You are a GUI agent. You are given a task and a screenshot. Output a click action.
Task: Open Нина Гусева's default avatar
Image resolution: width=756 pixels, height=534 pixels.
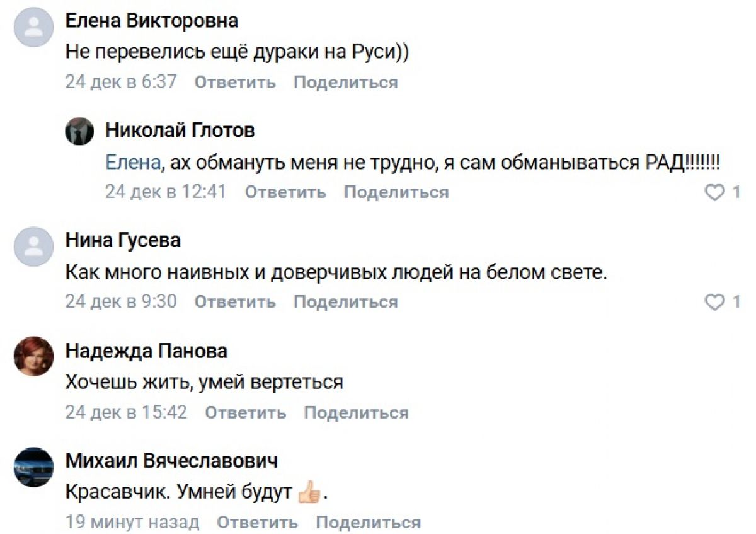(x=33, y=246)
